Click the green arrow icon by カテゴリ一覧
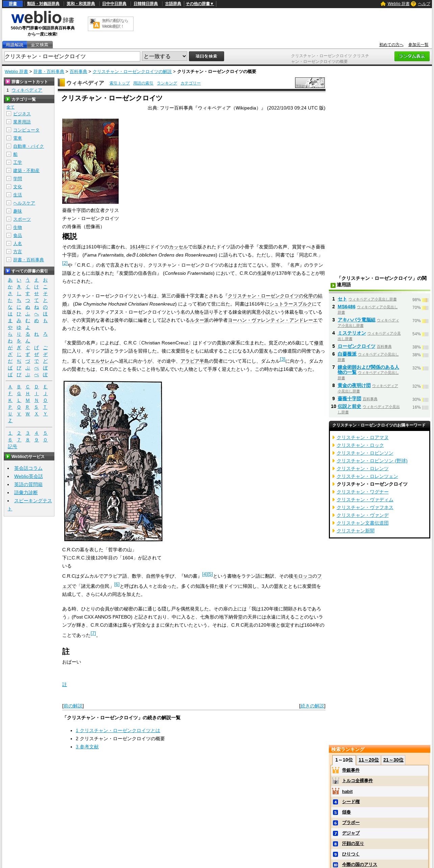The image size is (434, 868). (8, 99)
